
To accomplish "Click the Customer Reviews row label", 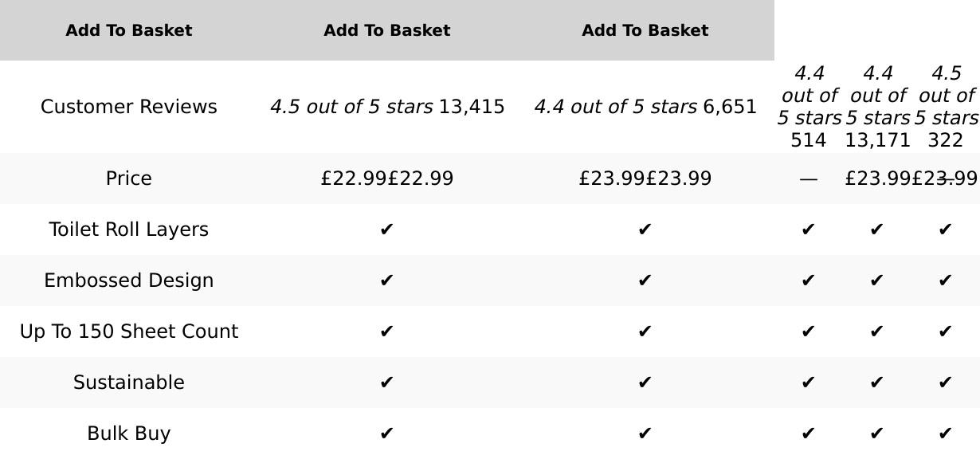I will coord(128,107).
